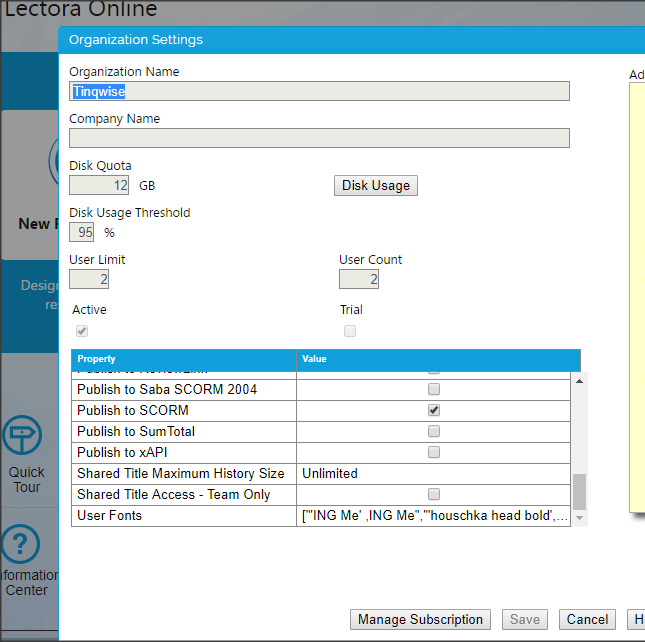
Task: Click the Disk Quota field
Action: (x=99, y=185)
